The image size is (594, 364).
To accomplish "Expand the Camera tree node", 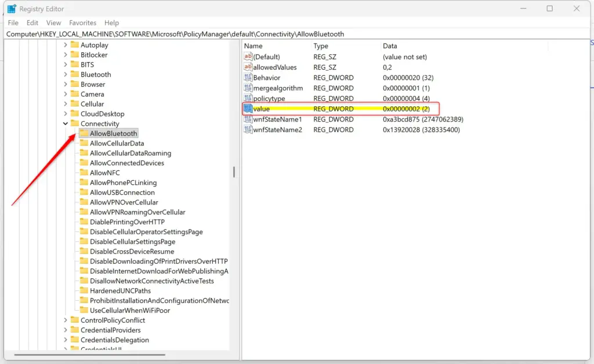I will (x=65, y=94).
